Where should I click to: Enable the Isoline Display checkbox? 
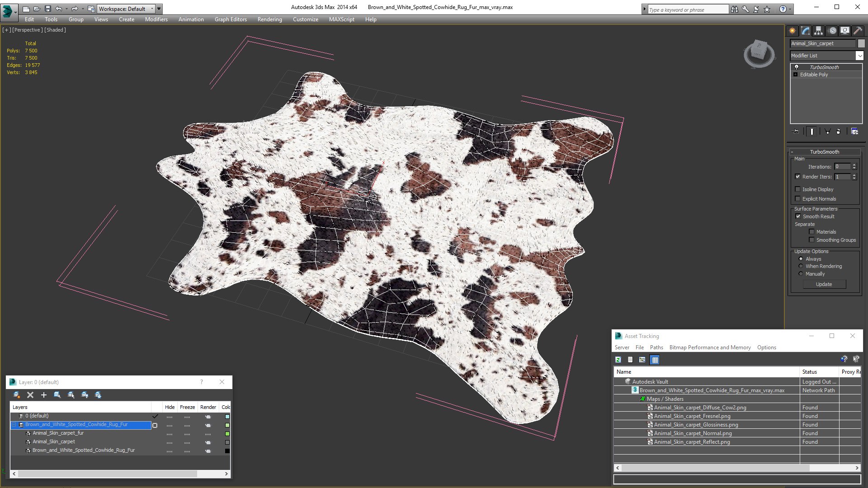tap(798, 189)
